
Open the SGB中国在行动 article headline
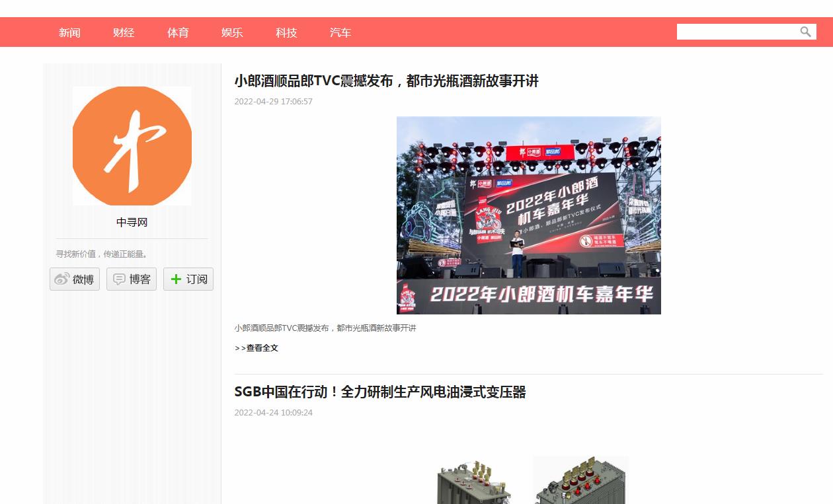point(380,392)
